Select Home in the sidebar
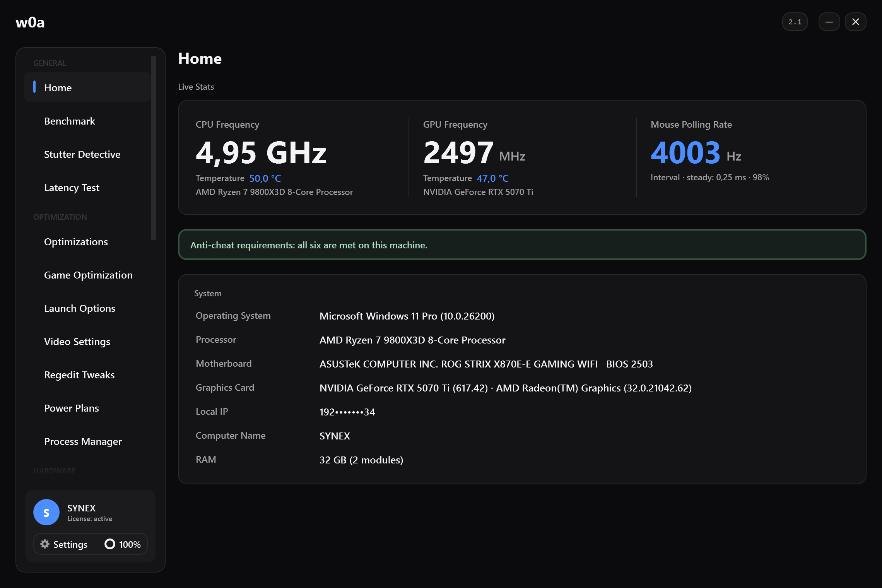This screenshot has width=882, height=588. 87,87
